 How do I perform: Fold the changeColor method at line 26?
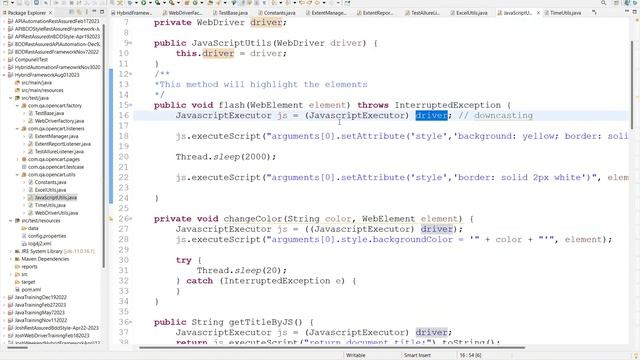[131, 219]
